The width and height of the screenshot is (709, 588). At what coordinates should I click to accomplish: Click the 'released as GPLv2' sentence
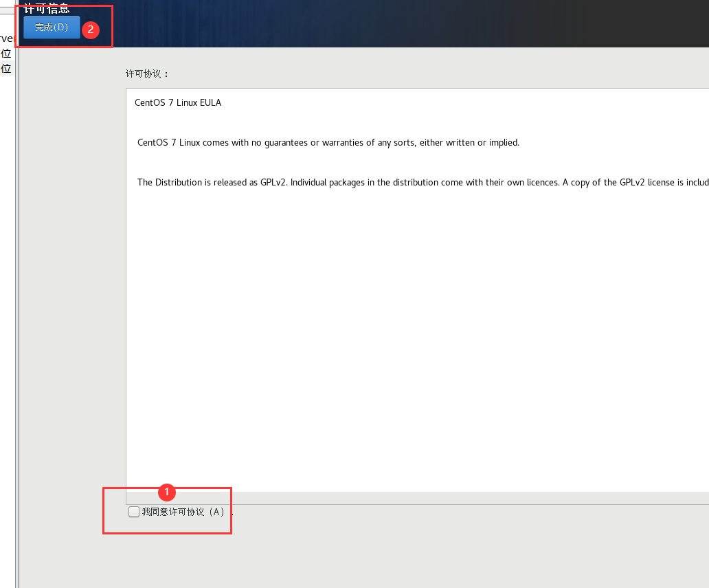(423, 183)
